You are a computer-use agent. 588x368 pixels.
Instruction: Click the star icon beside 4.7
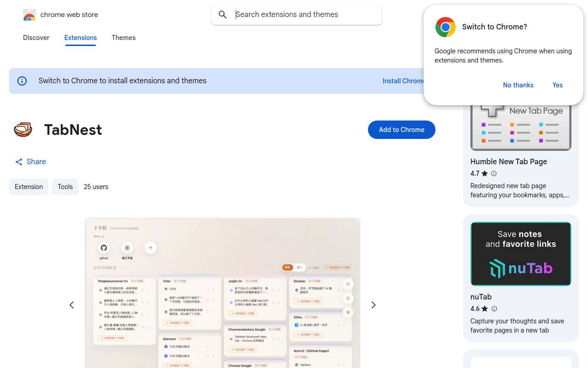[x=485, y=173]
